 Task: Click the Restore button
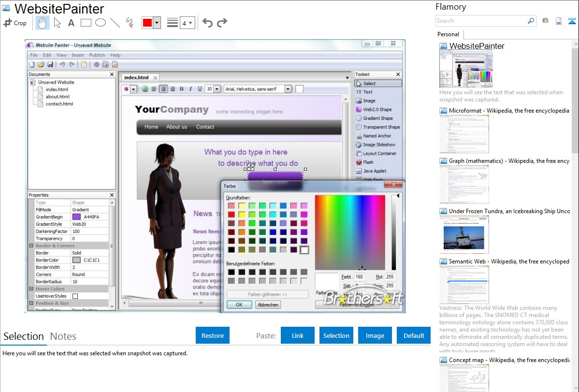click(x=213, y=335)
